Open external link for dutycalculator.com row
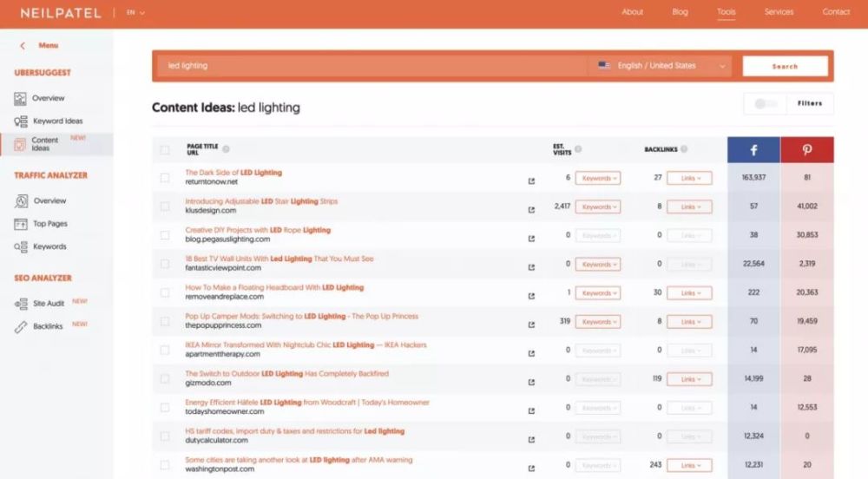 tap(531, 440)
